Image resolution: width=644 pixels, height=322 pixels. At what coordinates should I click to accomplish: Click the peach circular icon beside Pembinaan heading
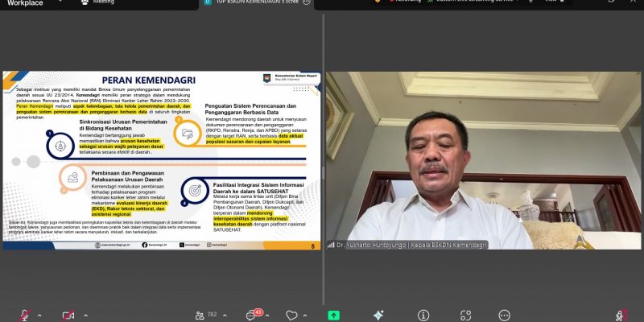pos(72,178)
